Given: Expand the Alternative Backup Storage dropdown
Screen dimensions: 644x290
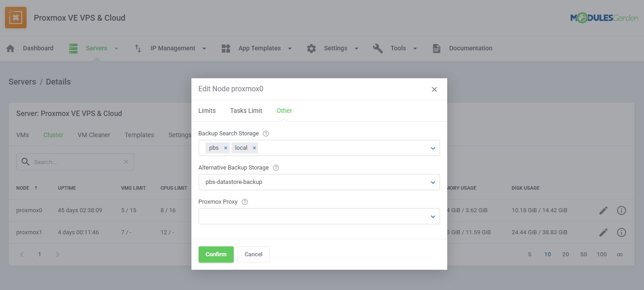Looking at the screenshot, I should [x=432, y=182].
